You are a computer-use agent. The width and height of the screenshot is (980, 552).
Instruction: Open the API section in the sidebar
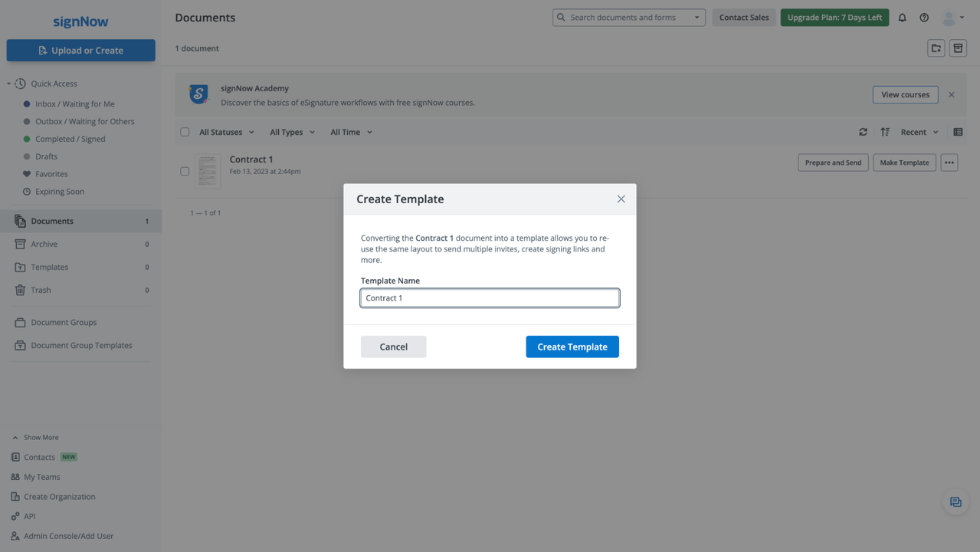click(28, 515)
